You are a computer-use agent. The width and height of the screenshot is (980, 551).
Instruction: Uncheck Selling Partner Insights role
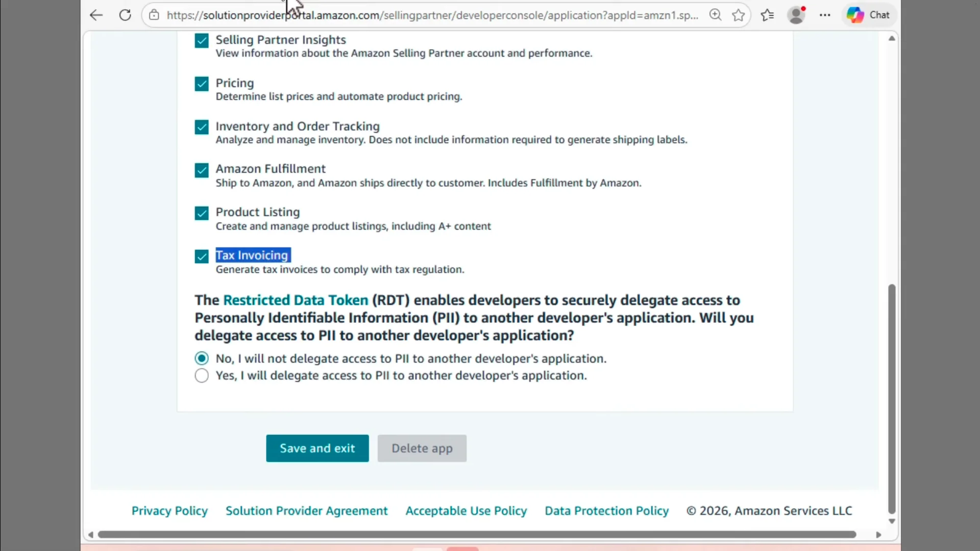point(202,41)
